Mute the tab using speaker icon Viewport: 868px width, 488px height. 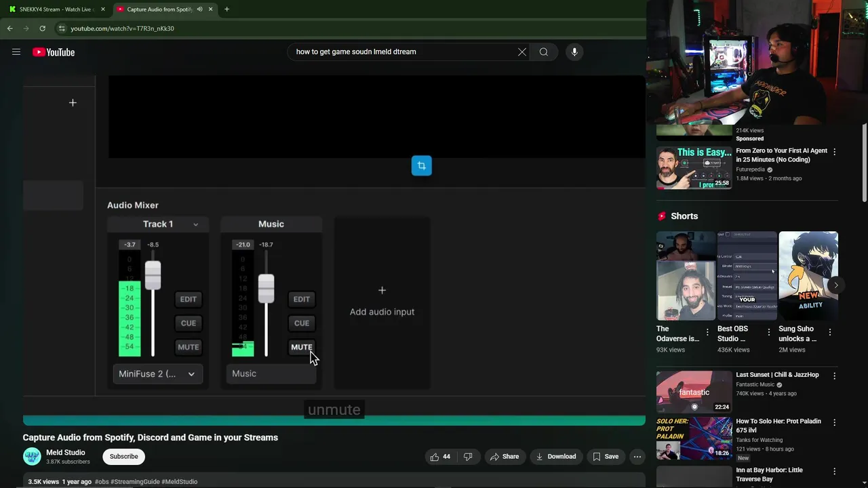(x=199, y=9)
